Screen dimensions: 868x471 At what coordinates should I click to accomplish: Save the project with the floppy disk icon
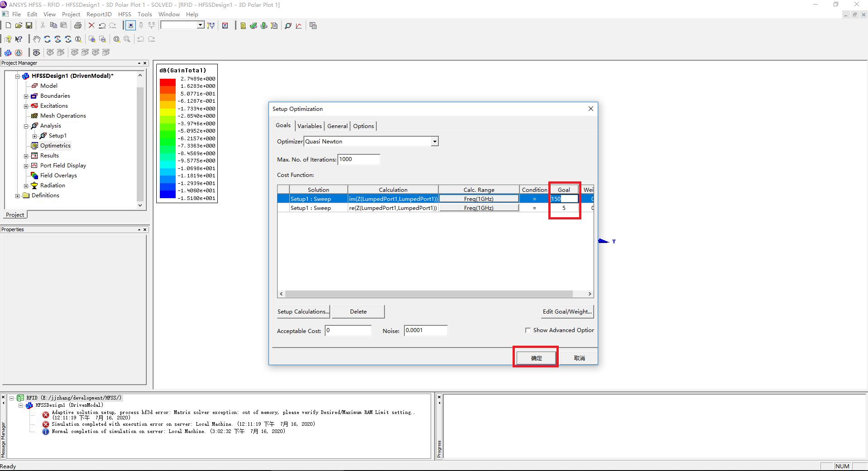pos(29,26)
